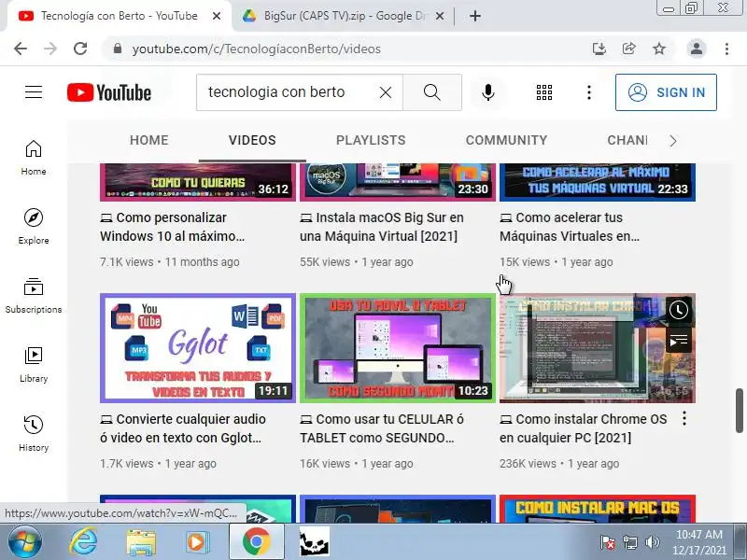Open Subscriptions in the sidebar
Screen dimensions: 747x560
tap(34, 296)
